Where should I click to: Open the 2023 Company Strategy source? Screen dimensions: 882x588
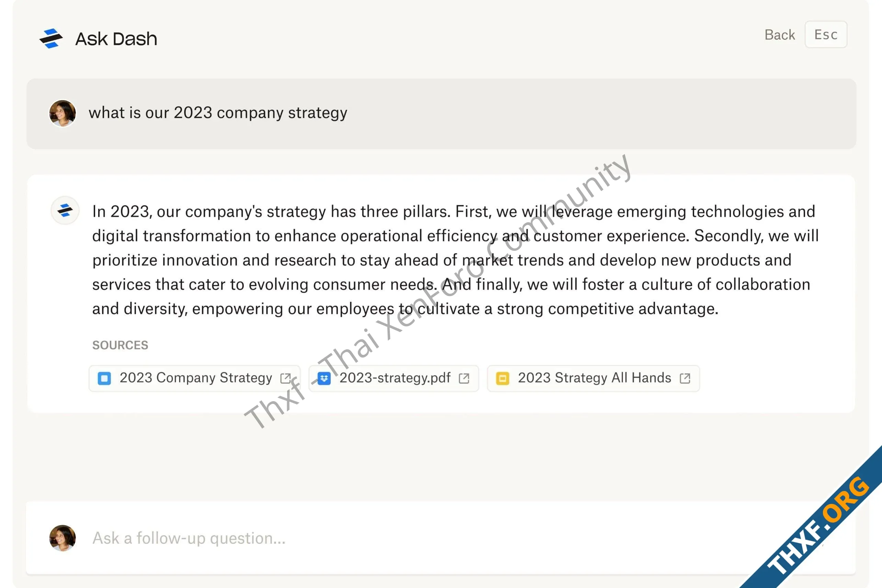pyautogui.click(x=194, y=378)
